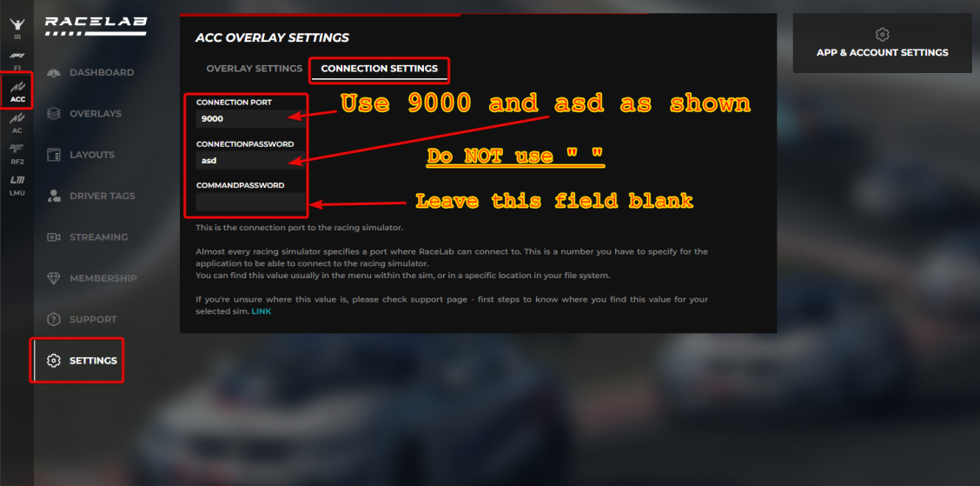
Task: Switch to the Overlay Settings tab
Action: [254, 69]
